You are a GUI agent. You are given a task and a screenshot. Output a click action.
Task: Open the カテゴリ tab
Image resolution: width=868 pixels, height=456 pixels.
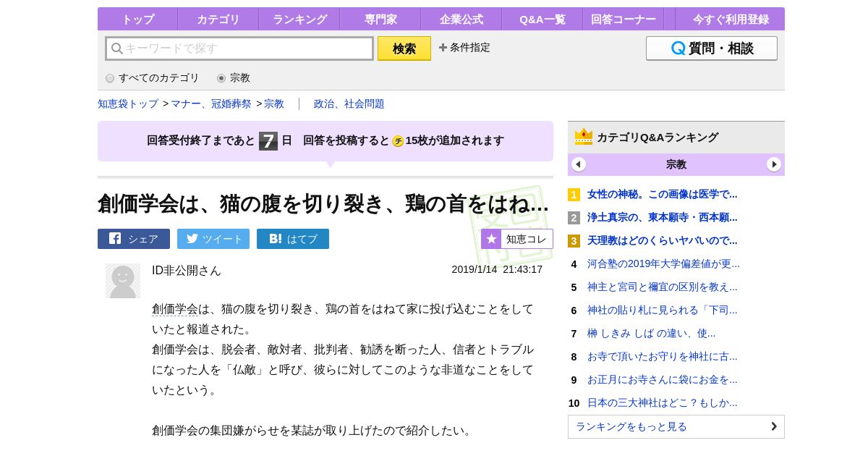tap(218, 19)
